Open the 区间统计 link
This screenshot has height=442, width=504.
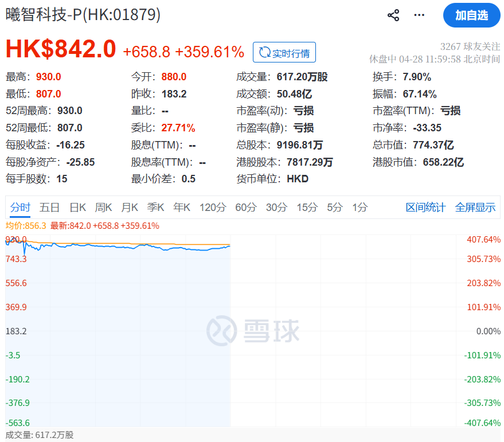click(x=425, y=208)
